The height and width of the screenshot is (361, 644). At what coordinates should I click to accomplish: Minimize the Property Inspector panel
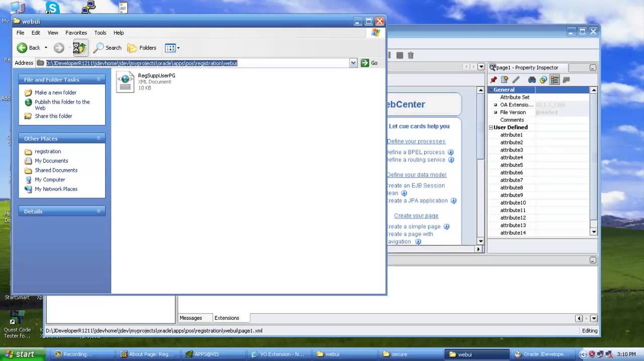(x=593, y=67)
